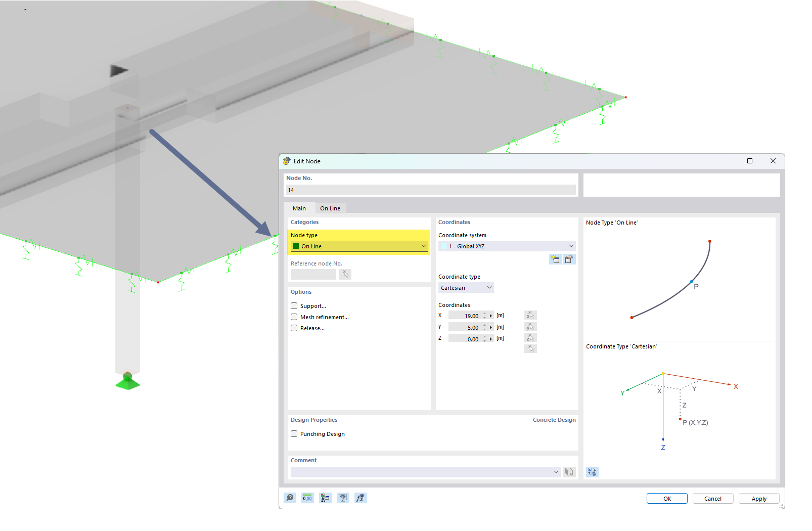The width and height of the screenshot is (812, 531).
Task: Click the X coordinate spinner arrows
Action: tap(484, 316)
